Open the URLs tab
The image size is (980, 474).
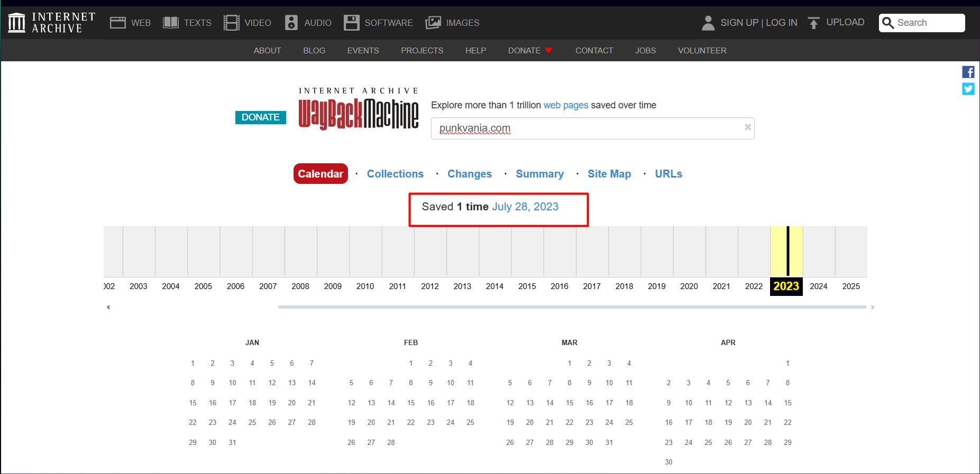tap(668, 174)
